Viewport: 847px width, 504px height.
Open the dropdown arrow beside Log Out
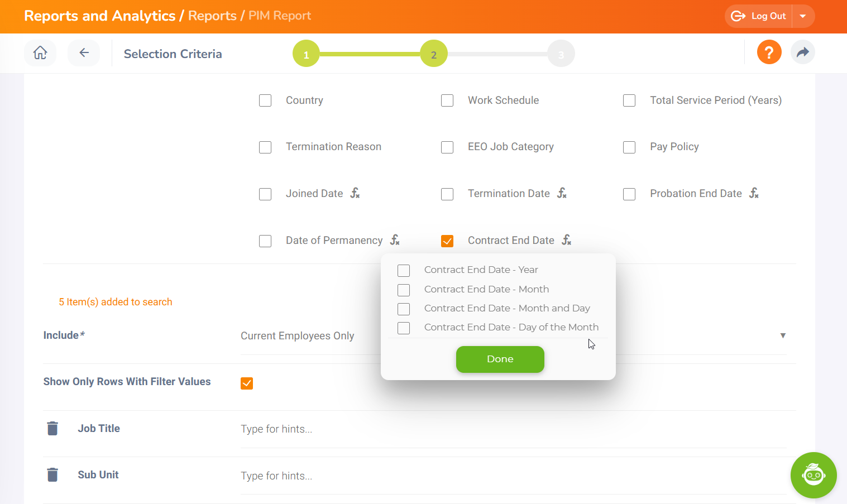click(x=803, y=16)
